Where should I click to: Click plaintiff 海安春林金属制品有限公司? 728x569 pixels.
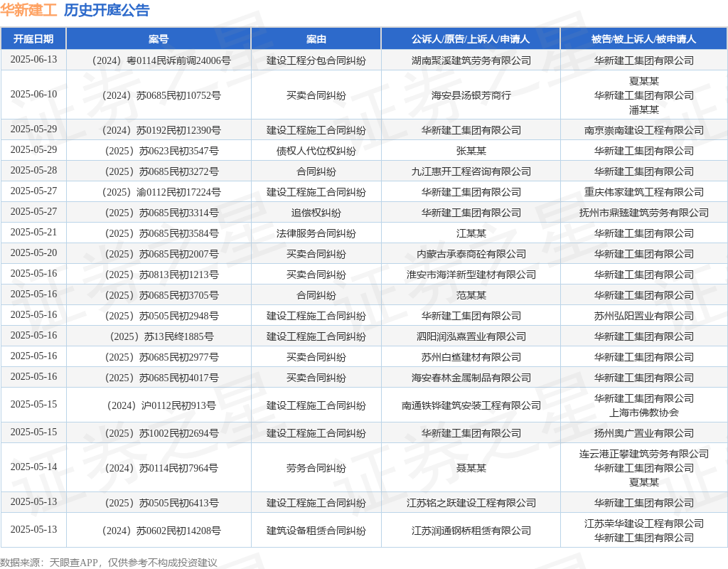coord(471,378)
